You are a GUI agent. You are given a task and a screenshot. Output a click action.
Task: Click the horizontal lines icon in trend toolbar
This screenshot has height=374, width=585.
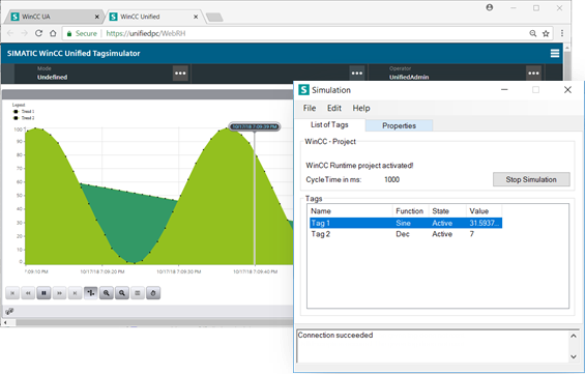[137, 293]
